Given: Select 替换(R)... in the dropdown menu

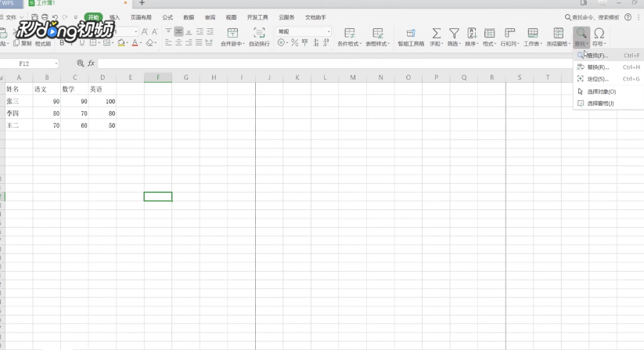Looking at the screenshot, I should coord(609,67).
